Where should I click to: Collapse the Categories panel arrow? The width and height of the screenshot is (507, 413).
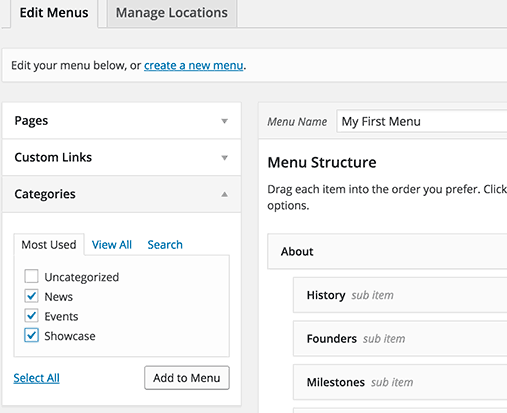click(225, 194)
